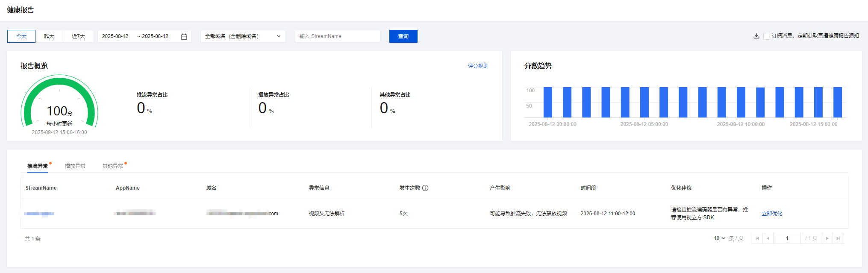
Task: Click the 立即优化 action link
Action: click(772, 214)
